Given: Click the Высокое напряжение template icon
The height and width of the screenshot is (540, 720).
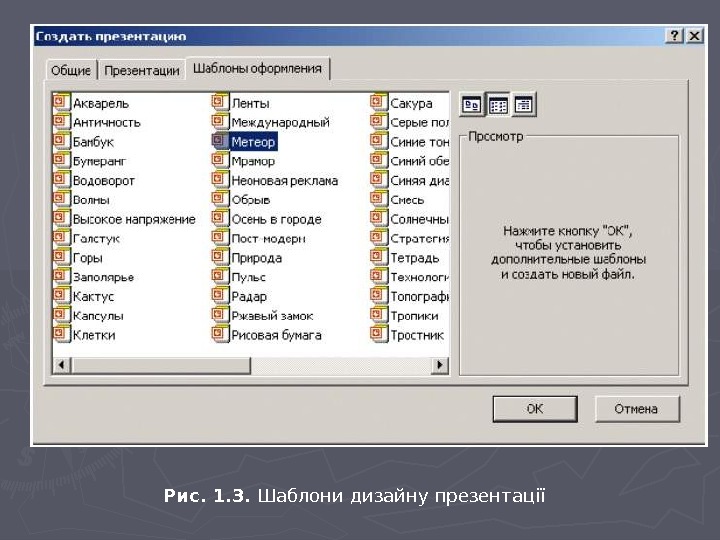Looking at the screenshot, I should [61, 218].
